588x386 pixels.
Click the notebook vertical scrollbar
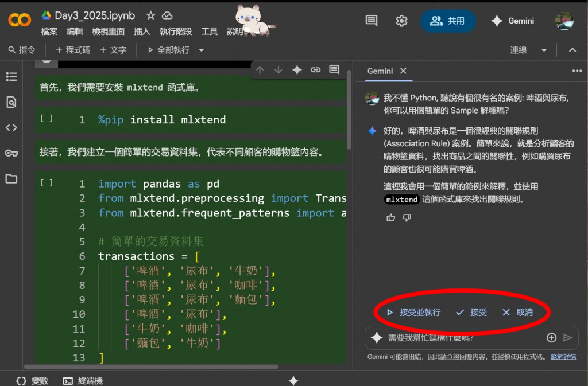point(349,110)
